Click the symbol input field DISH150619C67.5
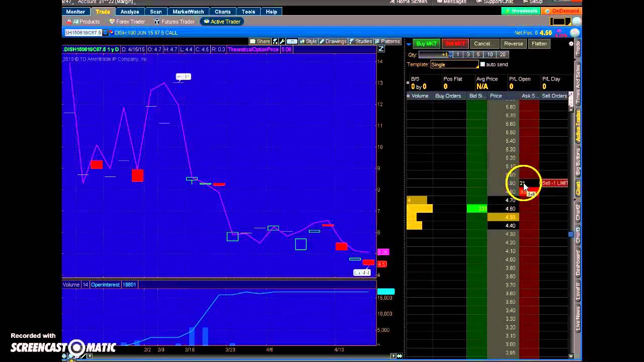Viewport: 644px width, 362px height. pos(83,33)
